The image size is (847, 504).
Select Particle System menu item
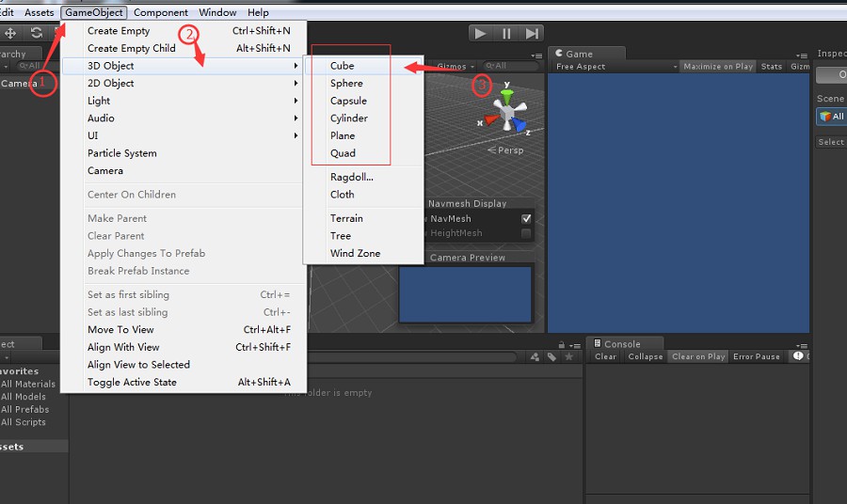184,153
